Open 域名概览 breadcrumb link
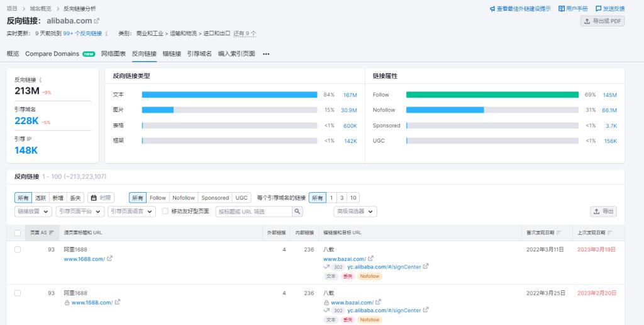Viewport: 644px width, 325px height. tap(41, 9)
